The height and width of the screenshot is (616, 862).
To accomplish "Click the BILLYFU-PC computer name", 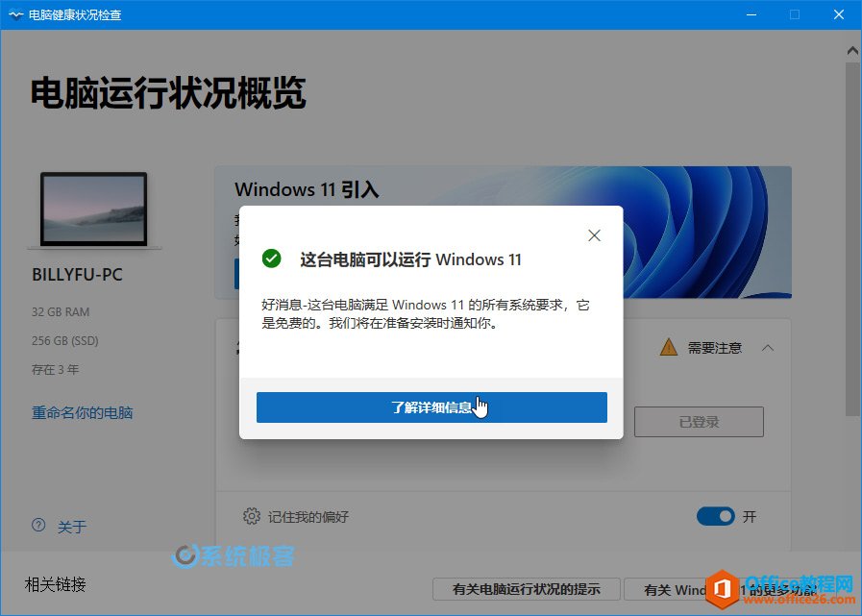I will (77, 275).
